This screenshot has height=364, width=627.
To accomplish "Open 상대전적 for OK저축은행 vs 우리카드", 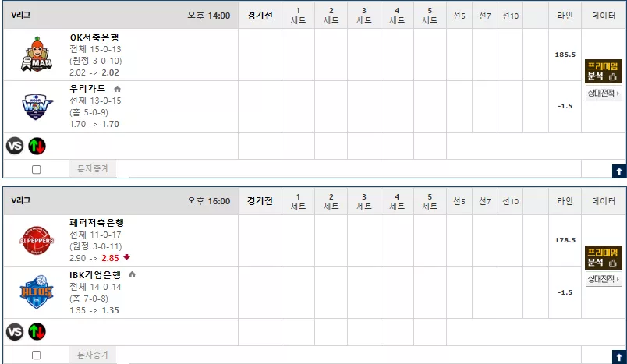I will click(604, 93).
